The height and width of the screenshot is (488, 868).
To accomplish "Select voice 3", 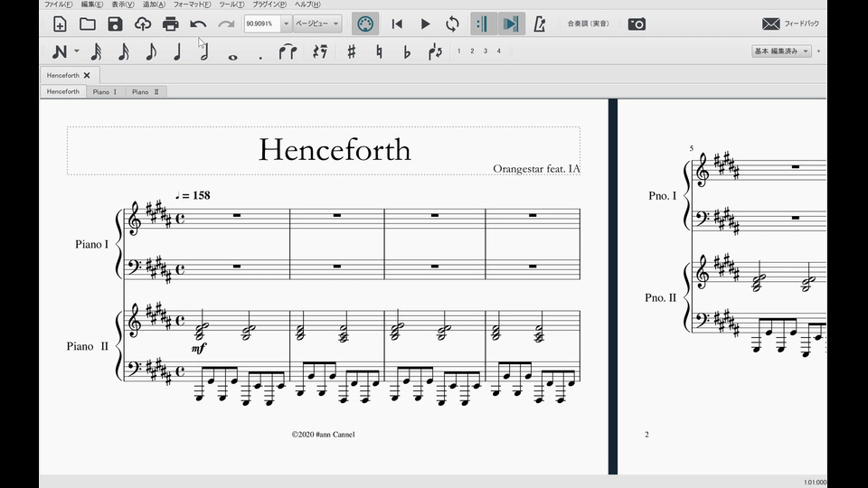I will coord(486,51).
